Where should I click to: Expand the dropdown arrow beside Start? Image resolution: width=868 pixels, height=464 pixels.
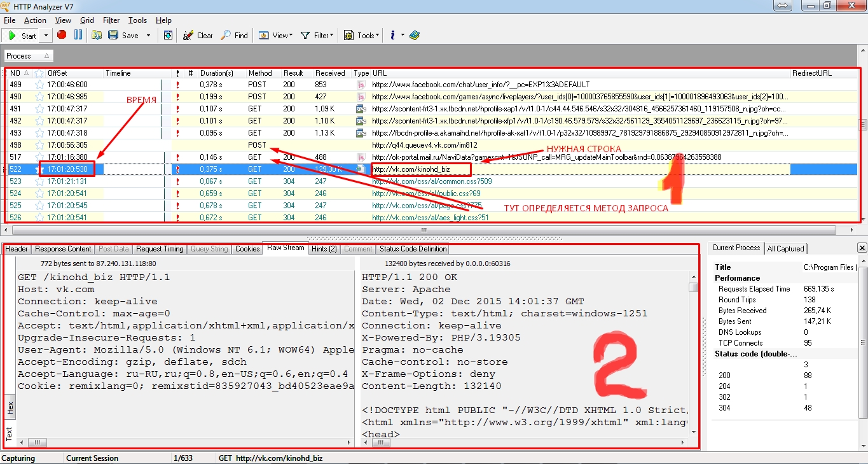pos(46,36)
